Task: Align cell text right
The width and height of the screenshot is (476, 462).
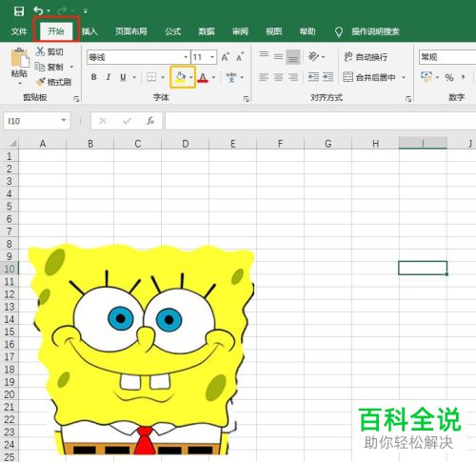Action: tap(293, 77)
